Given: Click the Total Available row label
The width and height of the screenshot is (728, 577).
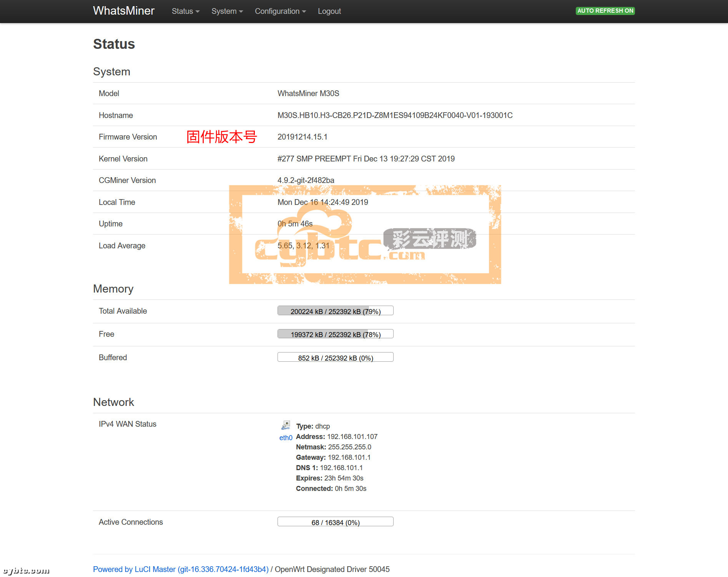Looking at the screenshot, I should pos(123,311).
